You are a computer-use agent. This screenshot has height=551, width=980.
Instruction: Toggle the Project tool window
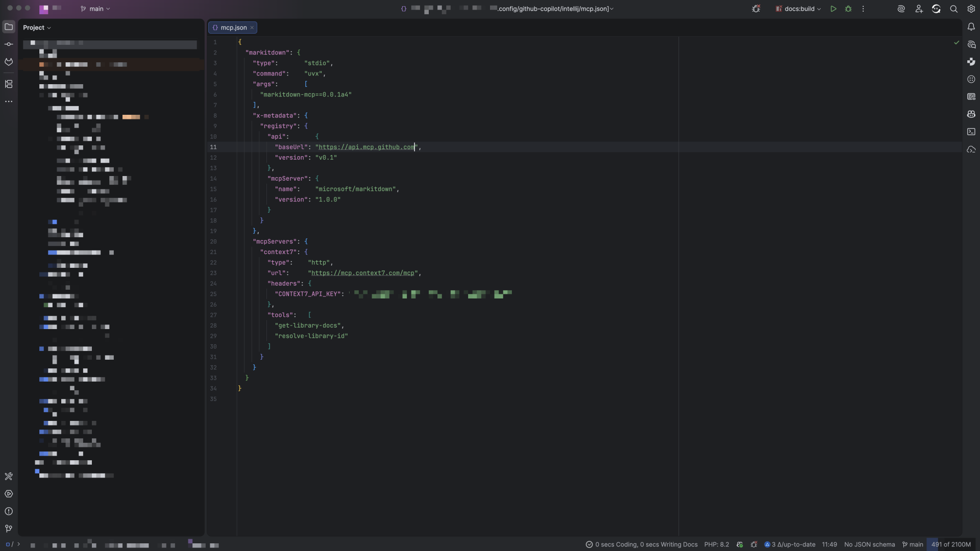[x=9, y=27]
